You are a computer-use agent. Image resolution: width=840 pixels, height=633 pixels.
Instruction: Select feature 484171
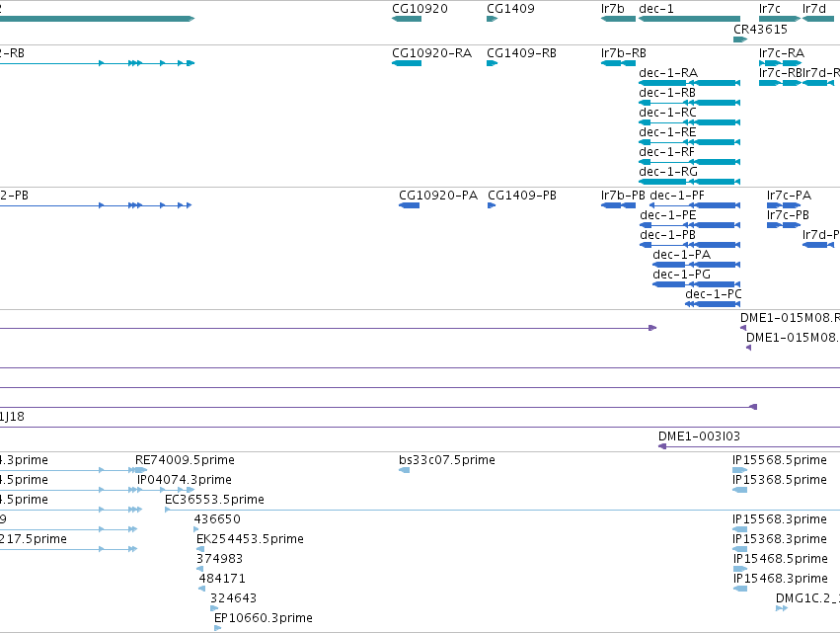(x=202, y=589)
